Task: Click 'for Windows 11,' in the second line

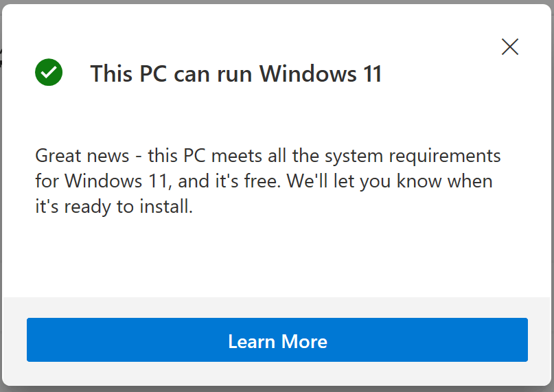Action: [103, 181]
